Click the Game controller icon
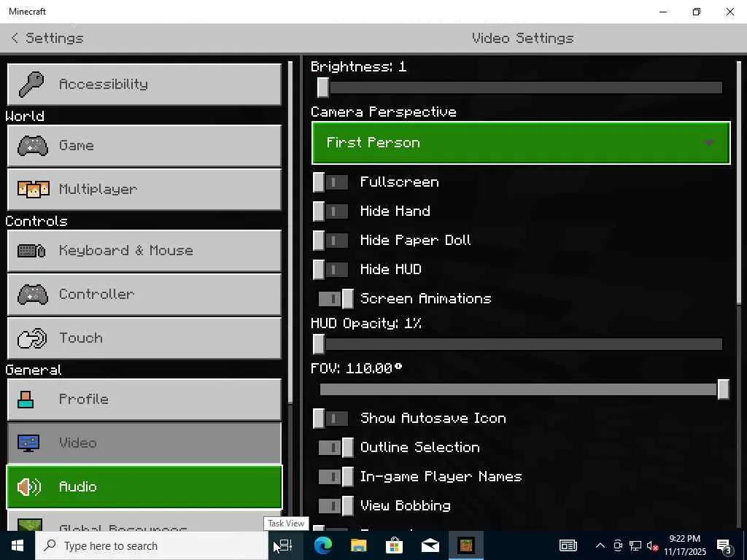This screenshot has height=560, width=747. tap(32, 146)
